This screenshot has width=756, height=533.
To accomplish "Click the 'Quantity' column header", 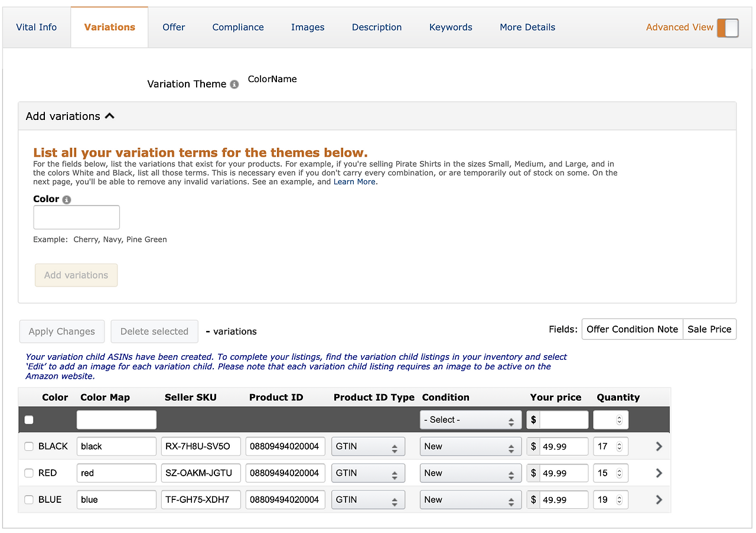I will pos(618,398).
